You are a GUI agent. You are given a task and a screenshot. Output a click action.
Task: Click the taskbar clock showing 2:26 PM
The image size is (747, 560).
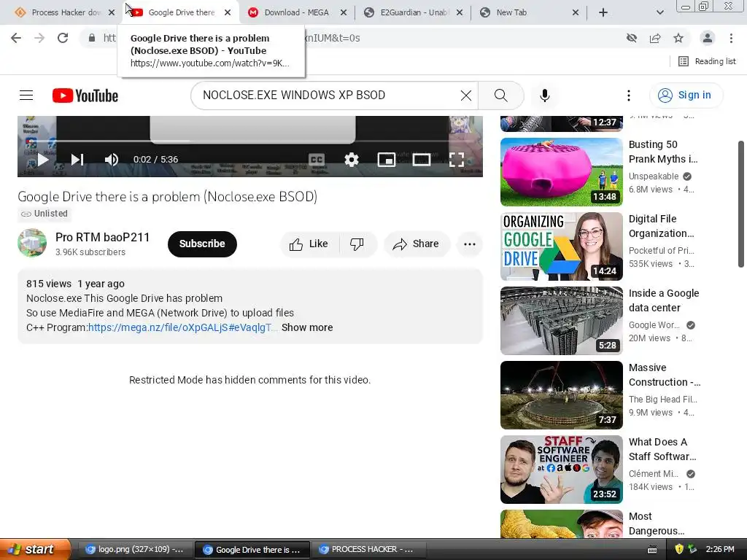[x=720, y=549]
